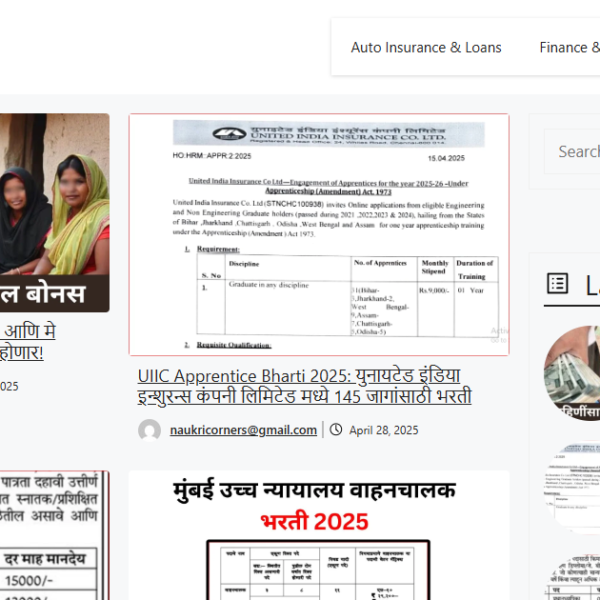This screenshot has width=600, height=600.
Task: Click the clock icon beside April 28, 2025
Action: 336,429
